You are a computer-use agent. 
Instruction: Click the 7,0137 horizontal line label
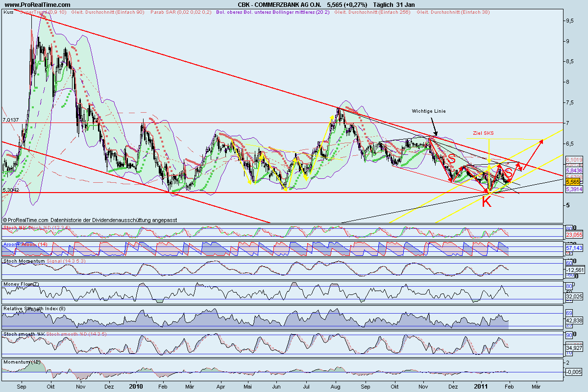pyautogui.click(x=11, y=120)
